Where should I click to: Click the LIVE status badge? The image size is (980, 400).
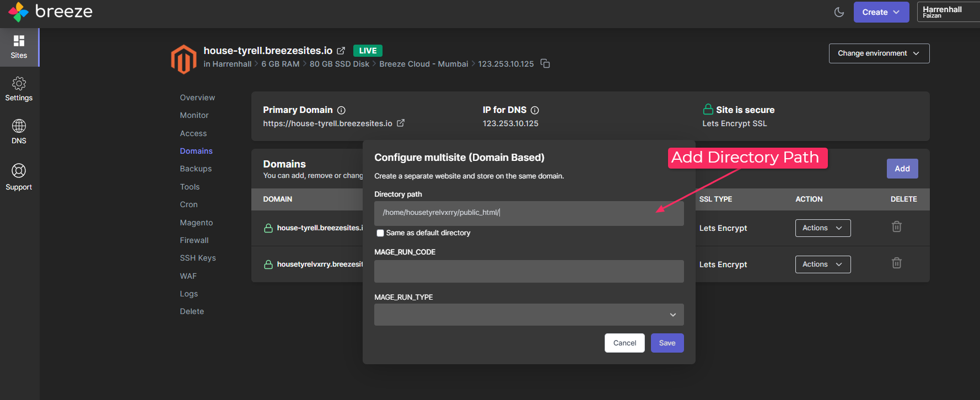pos(368,51)
